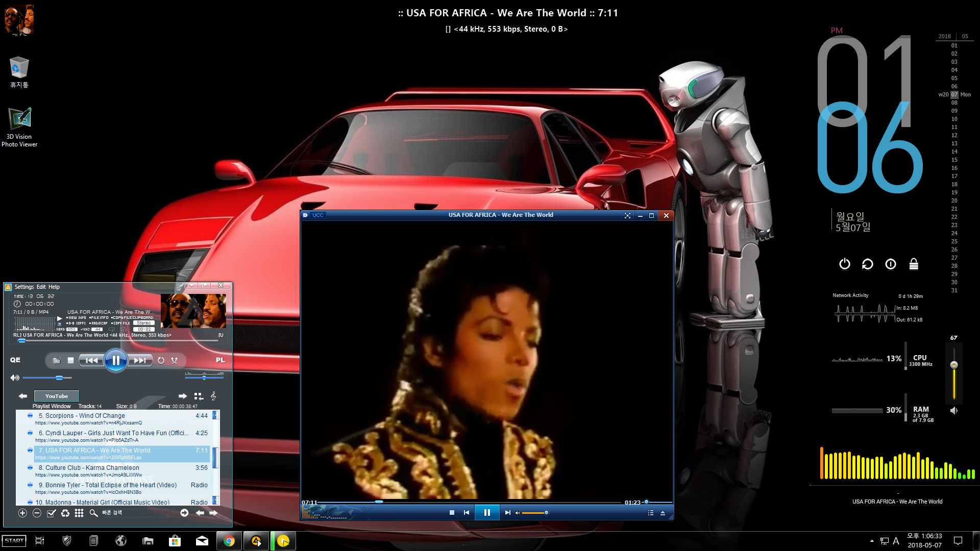Pause playback in the audio player
Screen dimensions: 980x551
pos(116,360)
